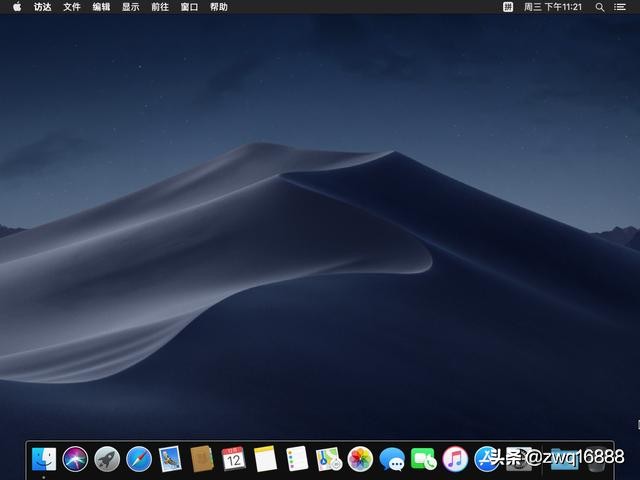This screenshot has height=480, width=640.
Task: Launch iTunes from the dock
Action: 455,459
